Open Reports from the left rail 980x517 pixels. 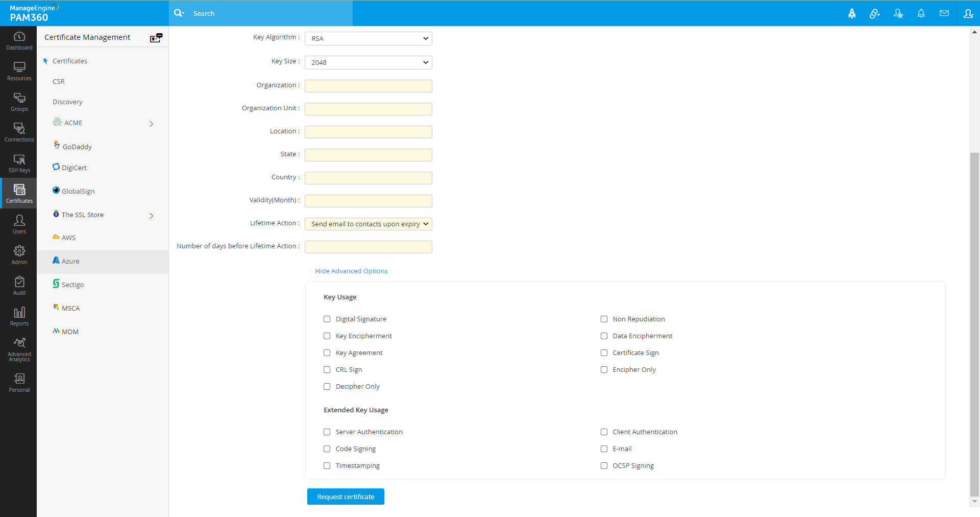19,316
